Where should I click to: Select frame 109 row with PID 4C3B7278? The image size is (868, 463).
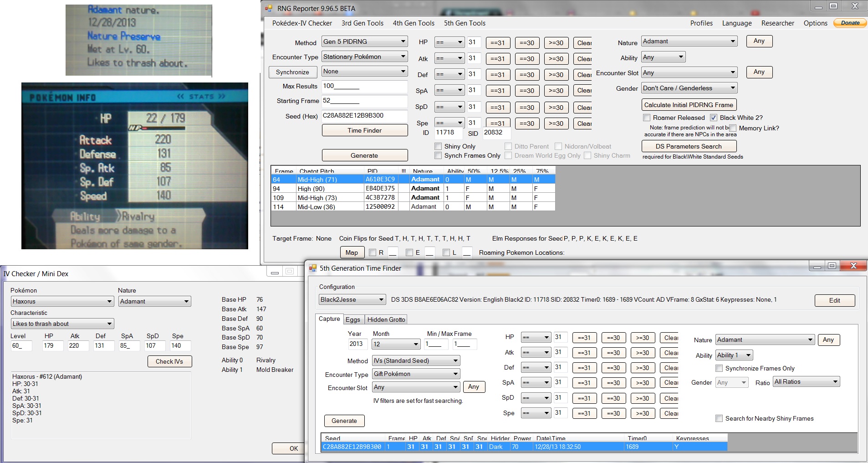coord(413,198)
